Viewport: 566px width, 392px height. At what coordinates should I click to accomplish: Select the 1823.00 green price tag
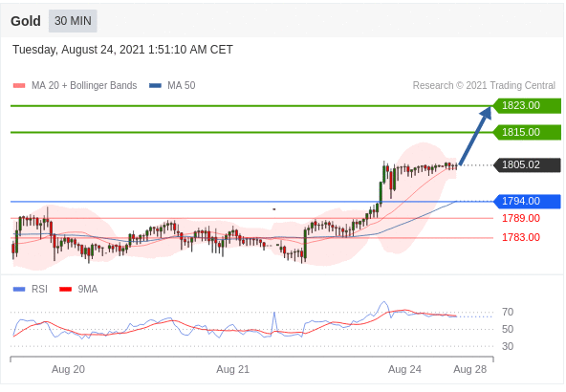pos(527,106)
